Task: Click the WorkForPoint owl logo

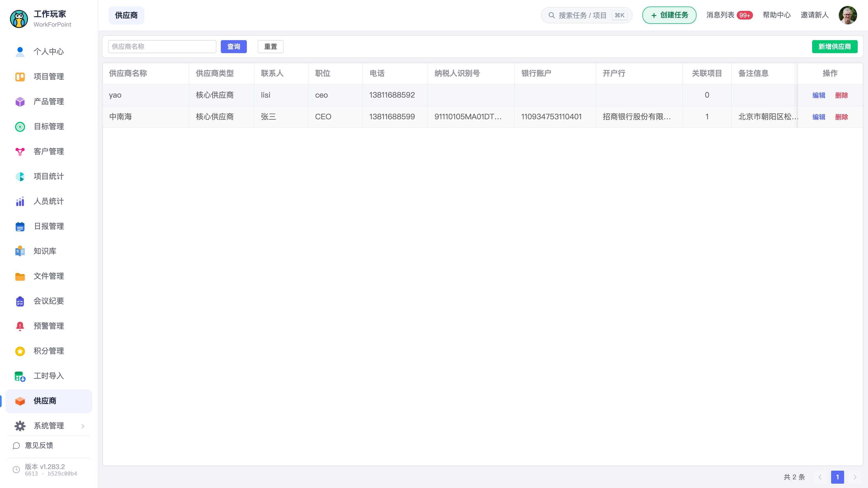Action: (x=19, y=19)
